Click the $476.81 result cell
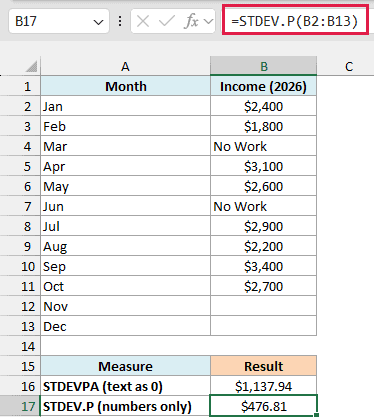This screenshot has height=417, width=374. tap(264, 406)
